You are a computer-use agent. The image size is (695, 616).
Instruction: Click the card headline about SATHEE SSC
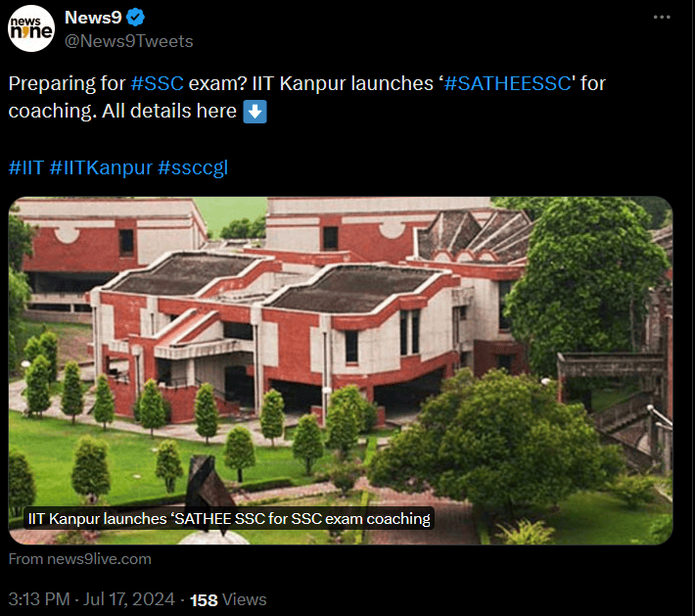pyautogui.click(x=229, y=518)
